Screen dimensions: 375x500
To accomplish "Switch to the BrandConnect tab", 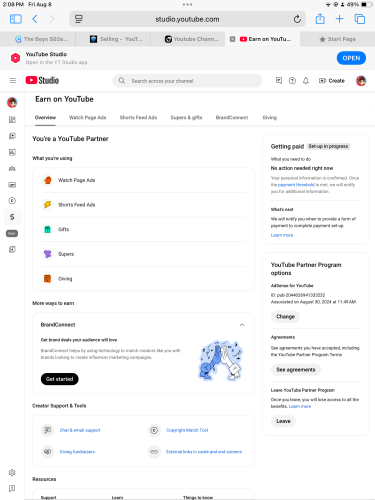I will pos(232,118).
